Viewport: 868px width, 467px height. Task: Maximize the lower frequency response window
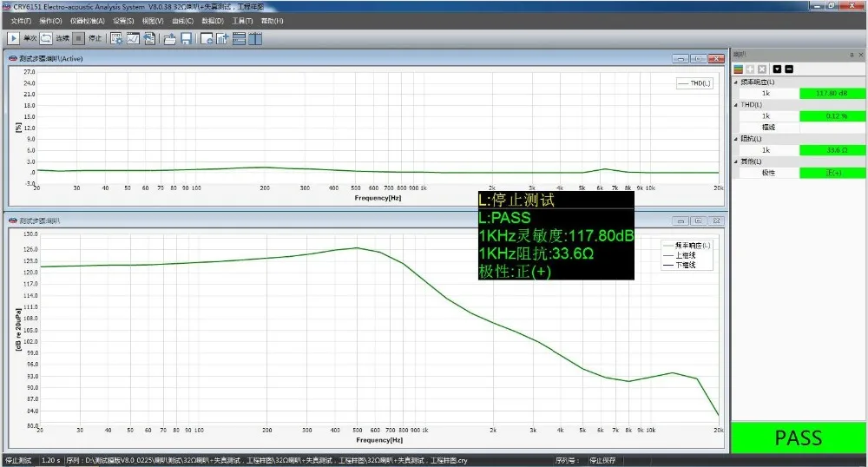tap(699, 220)
